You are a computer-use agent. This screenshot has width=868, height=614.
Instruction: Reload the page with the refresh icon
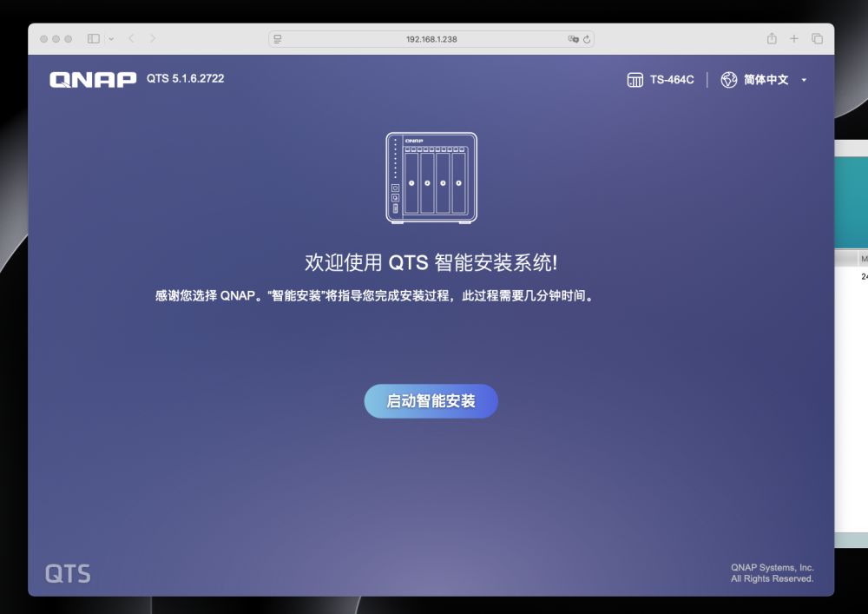[587, 39]
